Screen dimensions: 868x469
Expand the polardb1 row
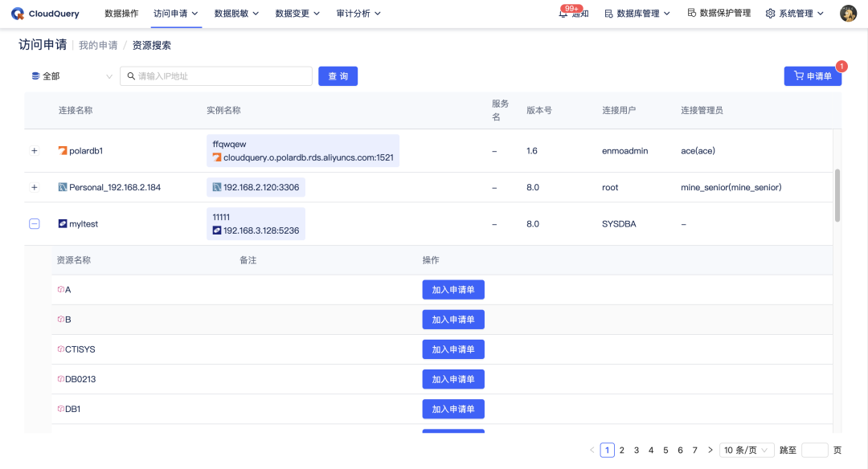click(x=35, y=150)
